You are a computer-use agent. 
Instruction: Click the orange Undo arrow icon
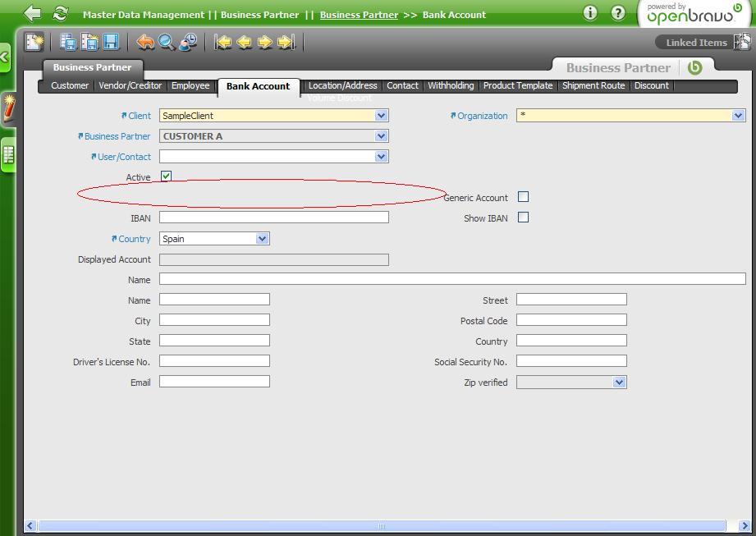coord(145,42)
